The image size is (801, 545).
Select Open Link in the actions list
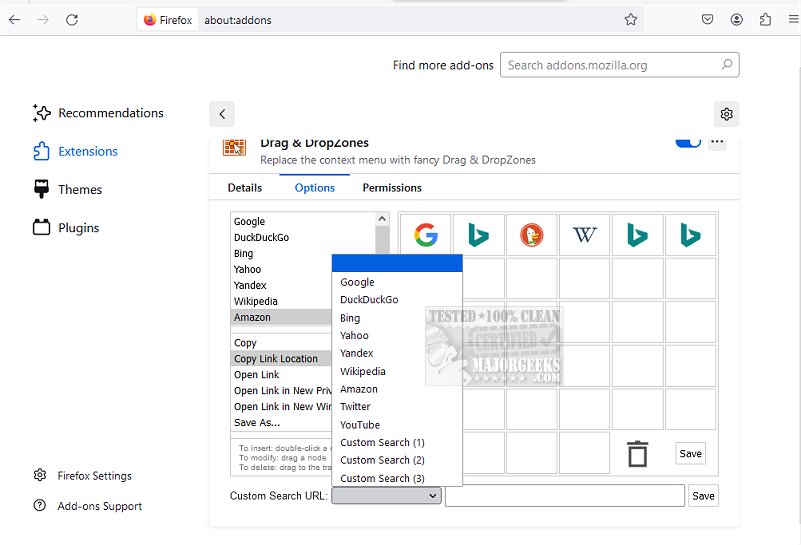point(281,374)
